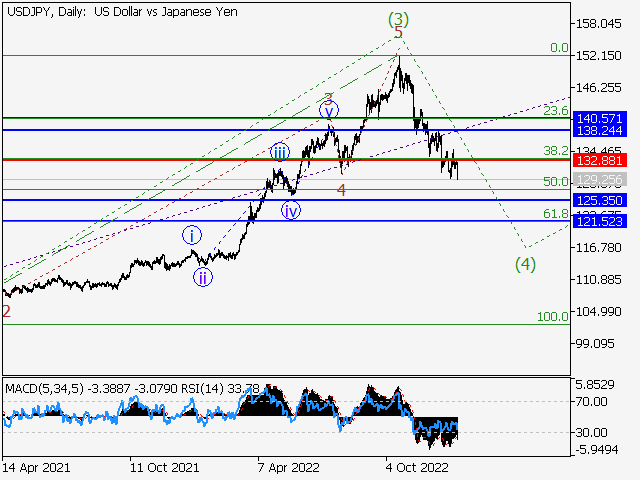Screen dimensions: 640x480
Task: Click the MACD(5,34,5) indicator label
Action: (44, 389)
